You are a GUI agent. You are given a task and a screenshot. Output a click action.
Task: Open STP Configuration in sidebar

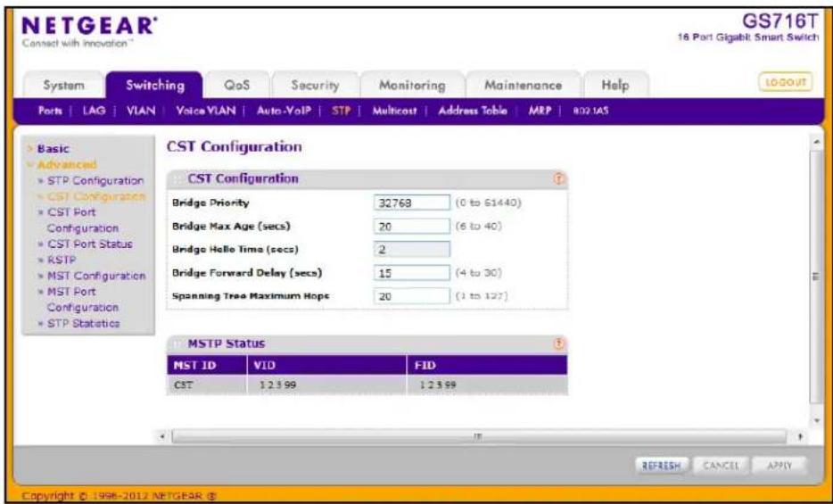95,180
